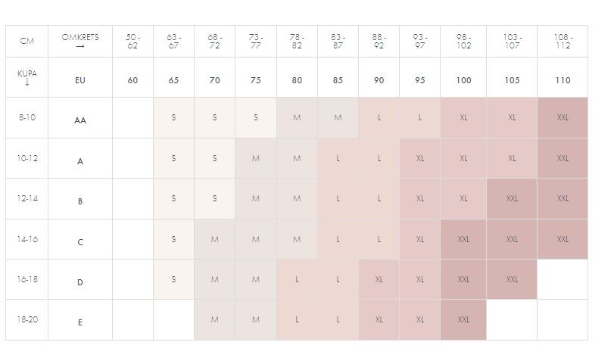The height and width of the screenshot is (364, 614).
Task: Click the 16-18 cm cup range cell
Action: point(27,279)
